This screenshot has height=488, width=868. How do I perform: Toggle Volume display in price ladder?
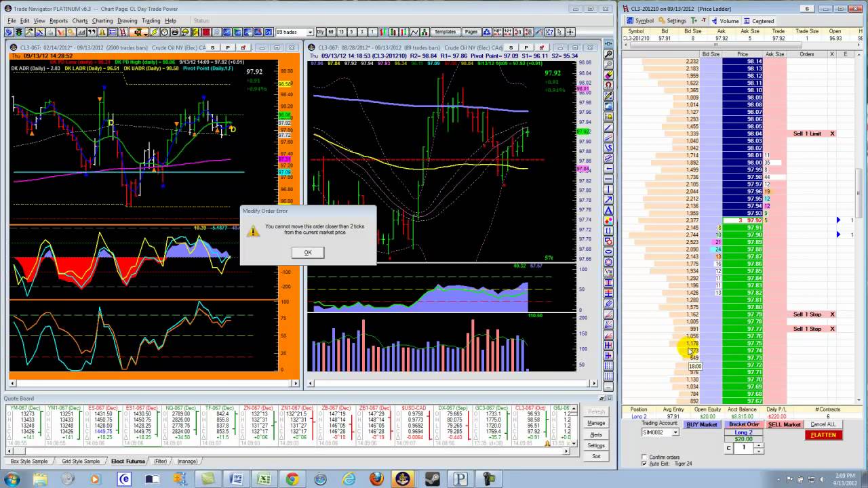click(725, 21)
